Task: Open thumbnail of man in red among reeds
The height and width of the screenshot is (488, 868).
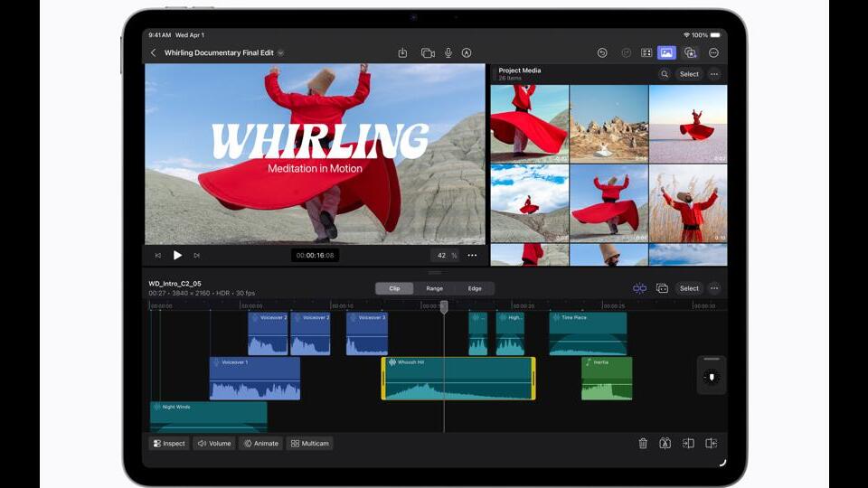Action: 688,203
